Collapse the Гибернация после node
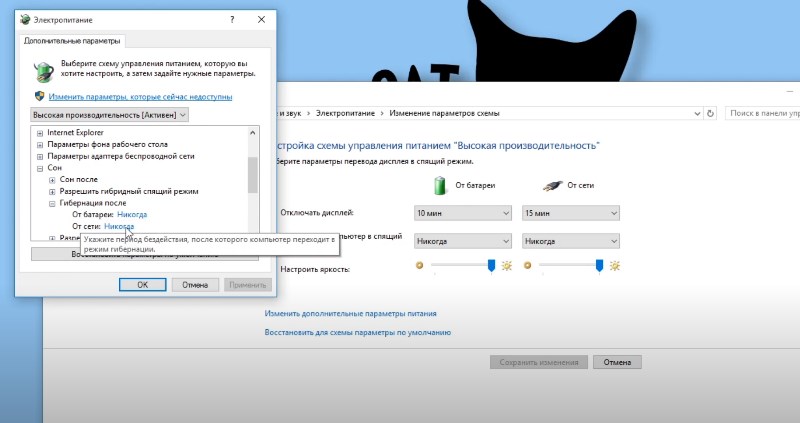The width and height of the screenshot is (800, 423). (52, 204)
